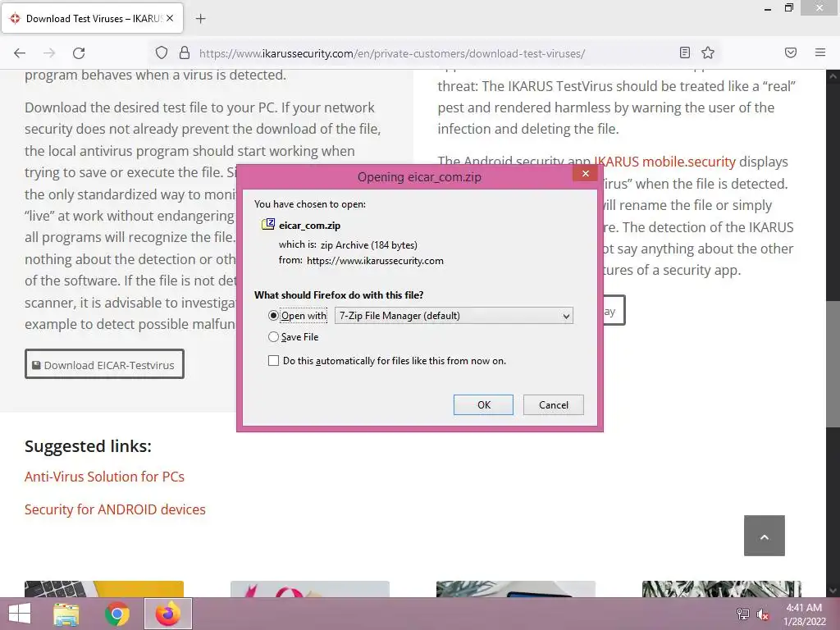
Task: Click the muted volume tray icon
Action: (x=763, y=614)
